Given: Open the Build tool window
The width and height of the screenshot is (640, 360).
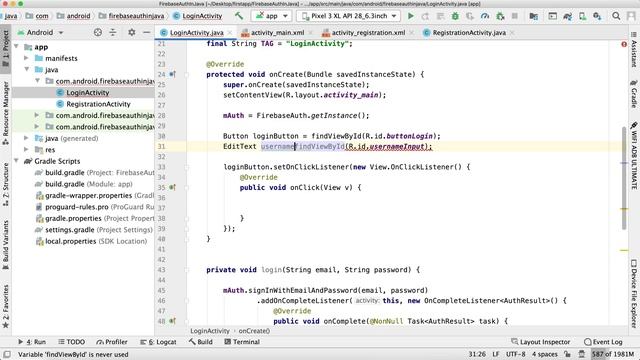Looking at the screenshot, I should point(200,342).
